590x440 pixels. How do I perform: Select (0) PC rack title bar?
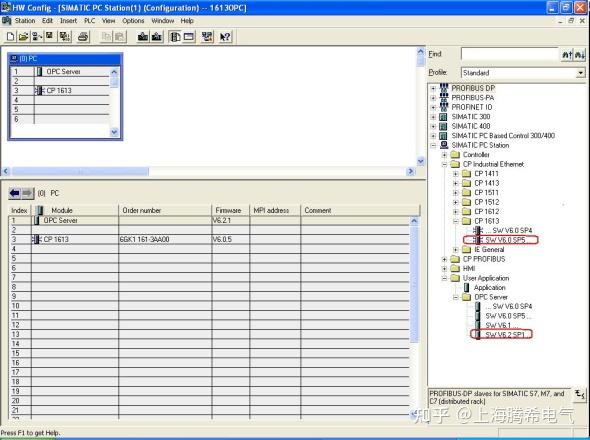pyautogui.click(x=65, y=59)
